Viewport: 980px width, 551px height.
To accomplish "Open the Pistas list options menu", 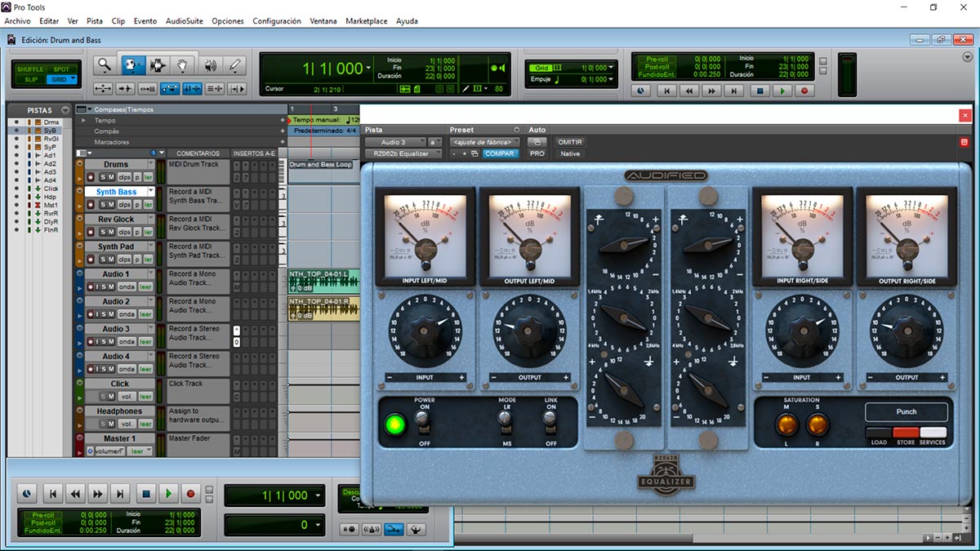I will point(65,110).
